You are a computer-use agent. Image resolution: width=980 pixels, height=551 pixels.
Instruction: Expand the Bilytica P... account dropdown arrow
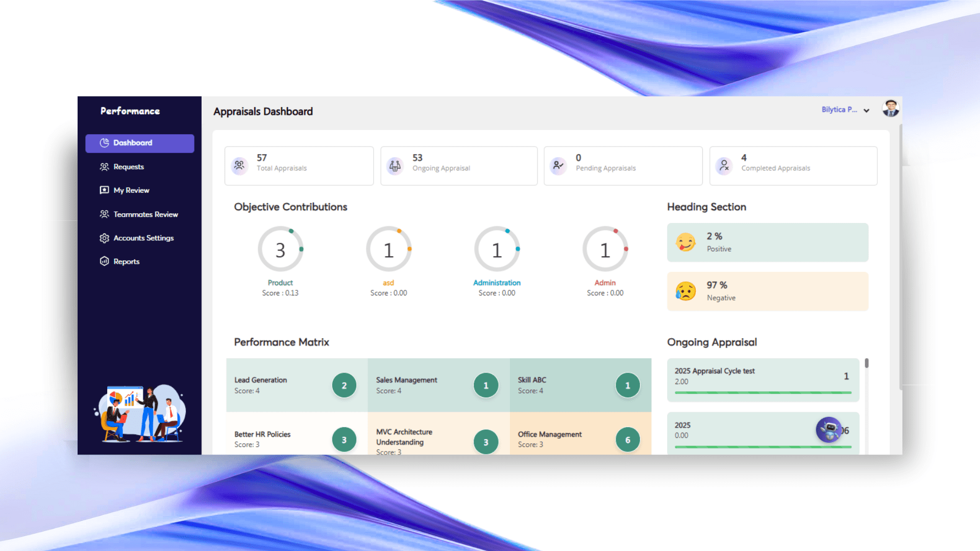(866, 110)
